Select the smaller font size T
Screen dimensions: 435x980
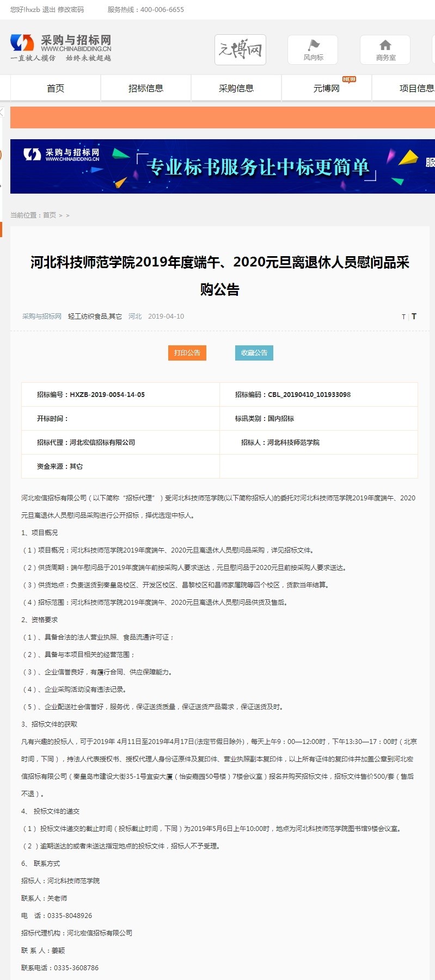pos(403,317)
